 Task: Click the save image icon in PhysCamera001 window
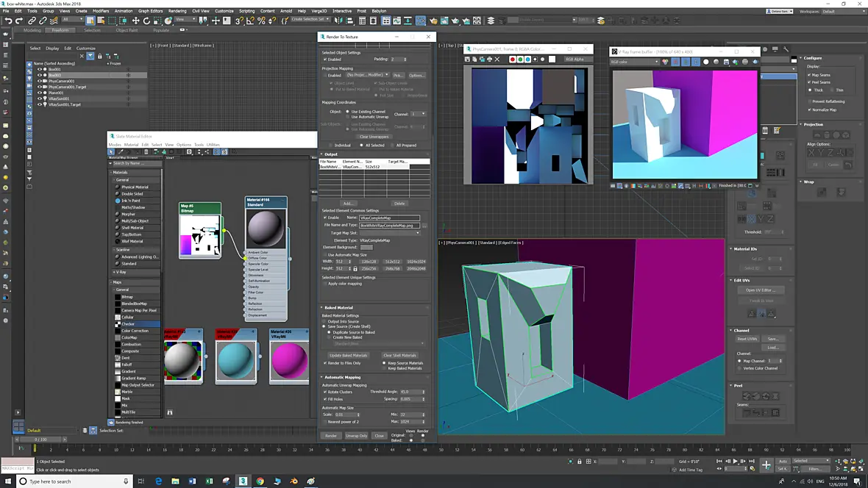click(x=467, y=60)
